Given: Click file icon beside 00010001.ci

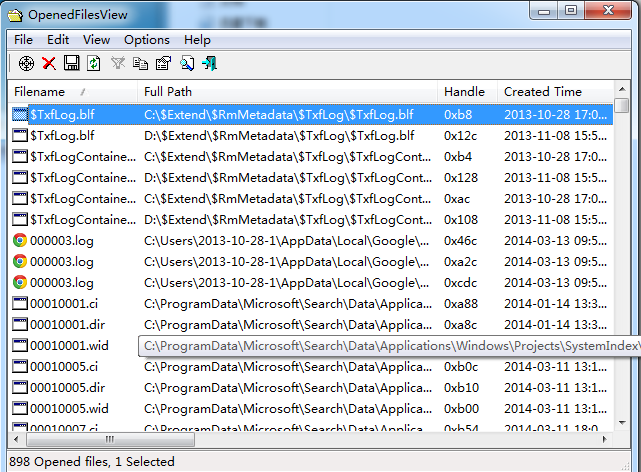Looking at the screenshot, I should pos(20,304).
